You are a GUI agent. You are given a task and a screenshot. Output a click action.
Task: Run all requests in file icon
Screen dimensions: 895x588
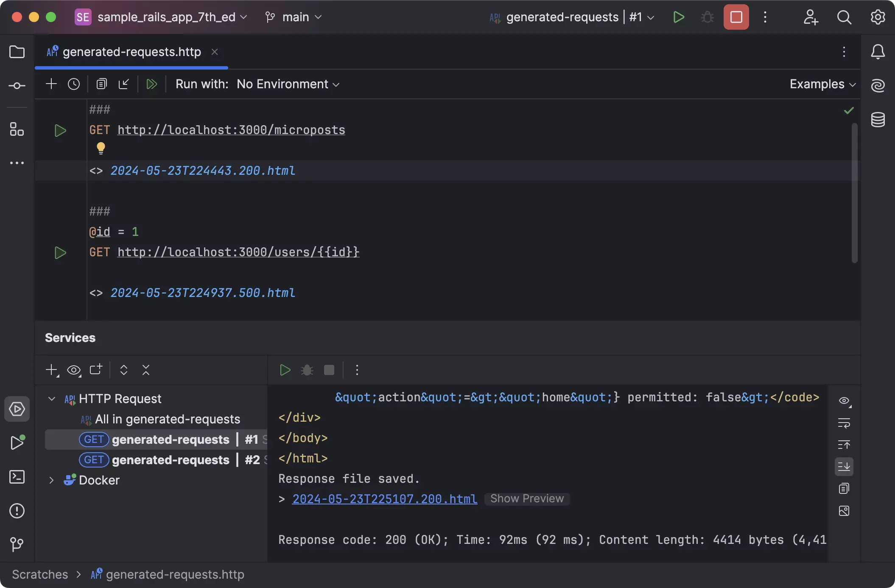click(151, 84)
